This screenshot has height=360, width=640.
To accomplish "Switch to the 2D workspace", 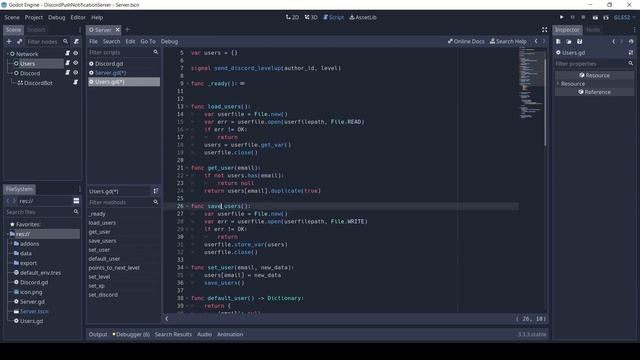I will 292,18.
